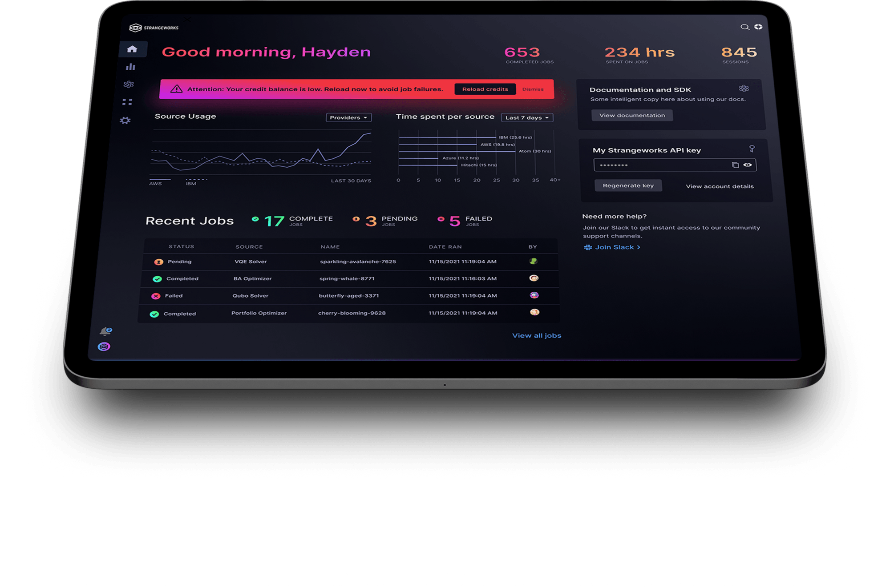The height and width of the screenshot is (588, 890).
Task: Dismiss the low credit balance alert
Action: pyautogui.click(x=533, y=89)
